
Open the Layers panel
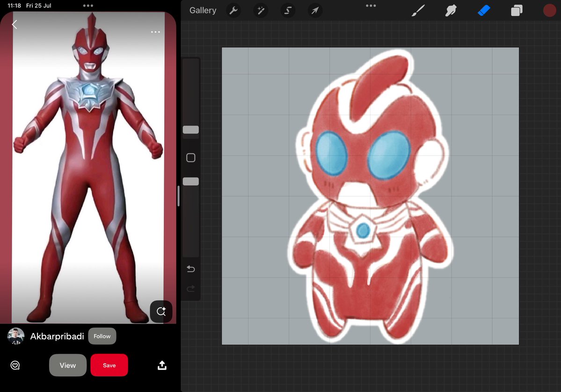pyautogui.click(x=517, y=10)
